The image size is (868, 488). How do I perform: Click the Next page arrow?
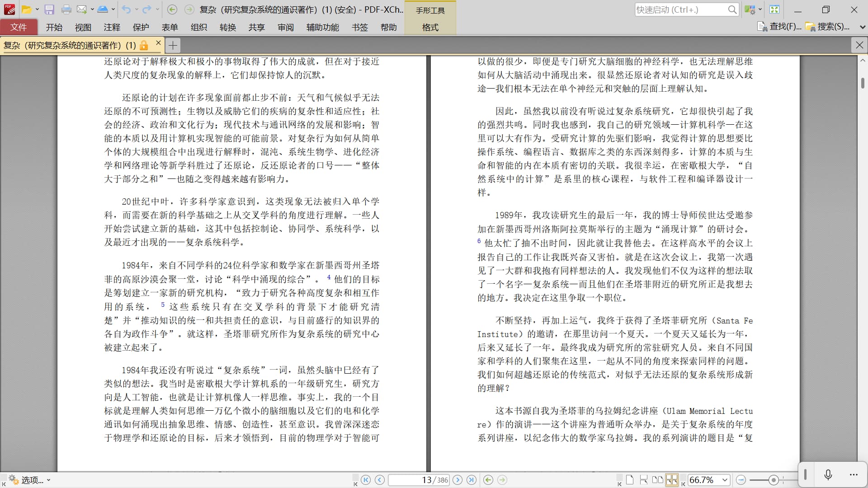458,480
